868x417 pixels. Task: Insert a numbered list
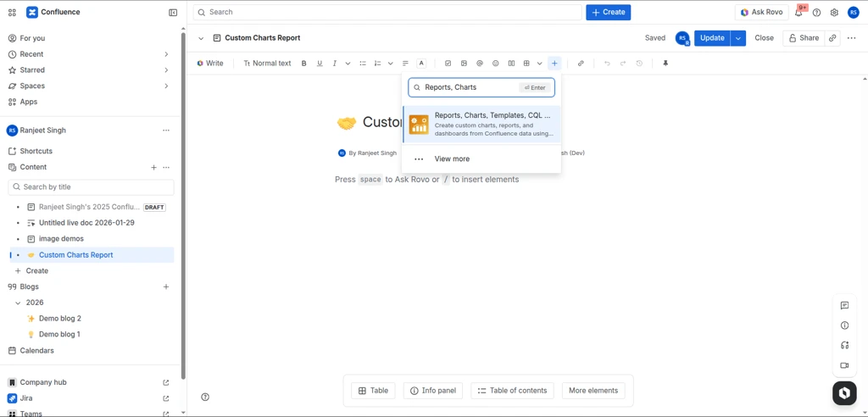point(377,63)
